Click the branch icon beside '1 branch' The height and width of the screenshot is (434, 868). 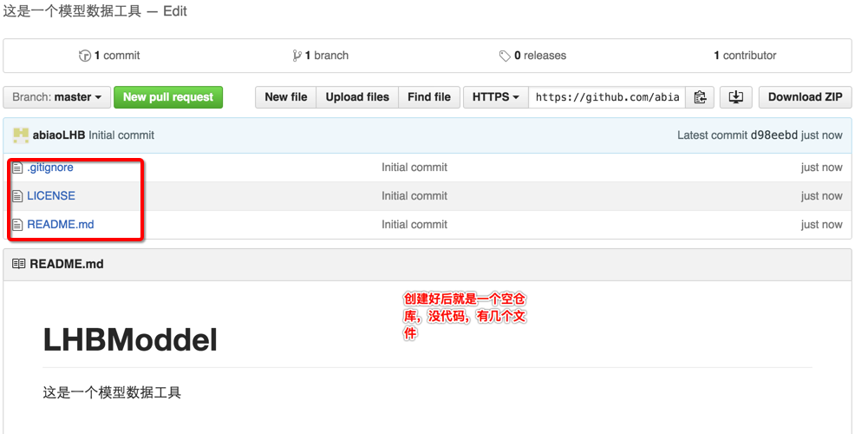[x=297, y=56]
